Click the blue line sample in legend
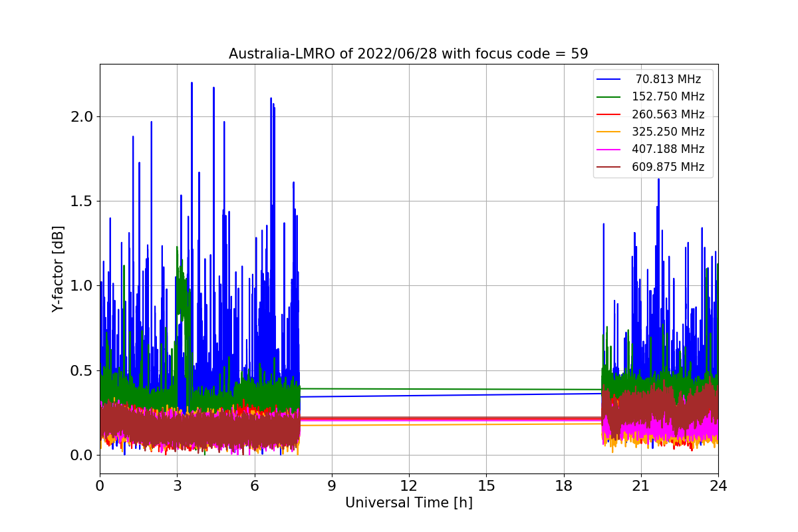Image resolution: width=798 pixels, height=532 pixels. click(x=609, y=79)
